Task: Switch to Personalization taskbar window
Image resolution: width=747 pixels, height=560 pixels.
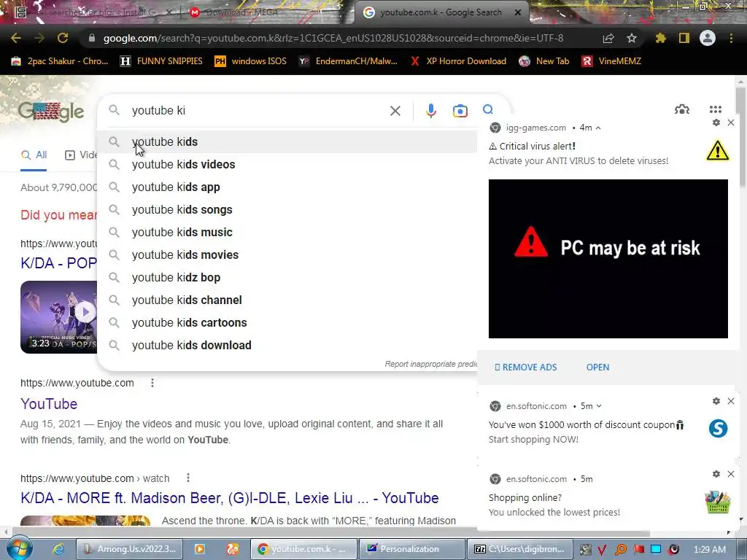Action: pos(411,549)
